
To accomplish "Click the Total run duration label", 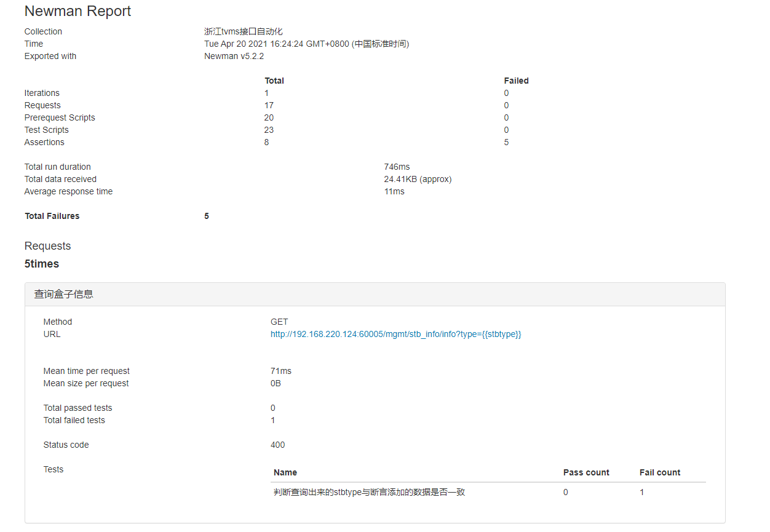I will tap(58, 167).
